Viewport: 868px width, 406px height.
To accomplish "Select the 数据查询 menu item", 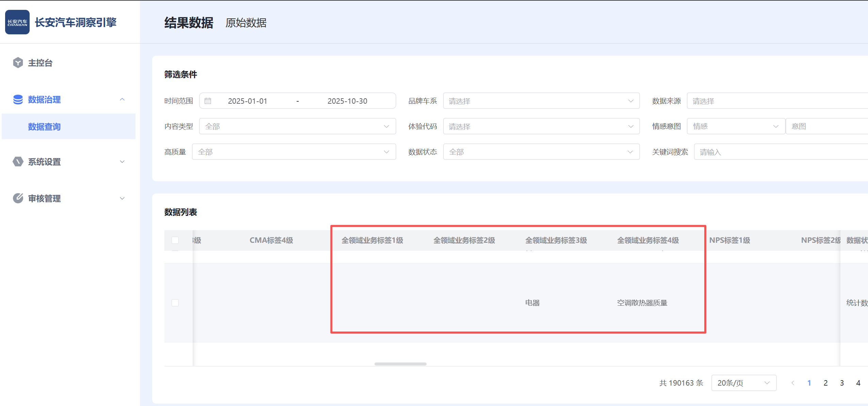I will [44, 126].
